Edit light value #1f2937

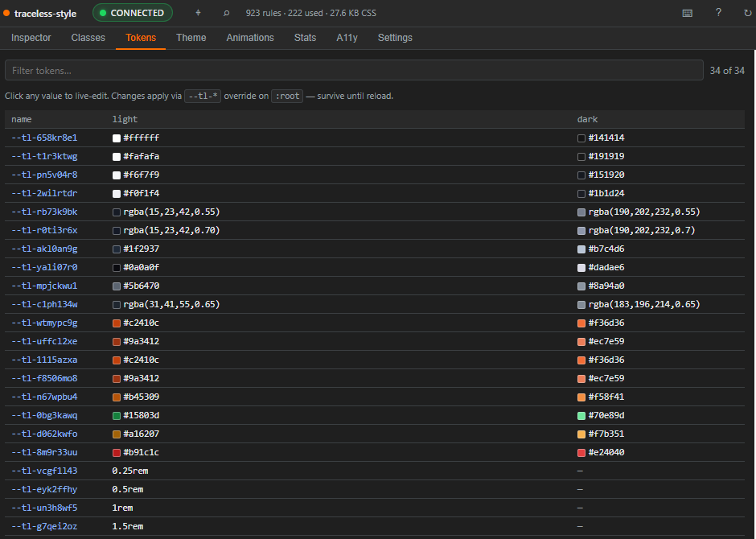[142, 249]
